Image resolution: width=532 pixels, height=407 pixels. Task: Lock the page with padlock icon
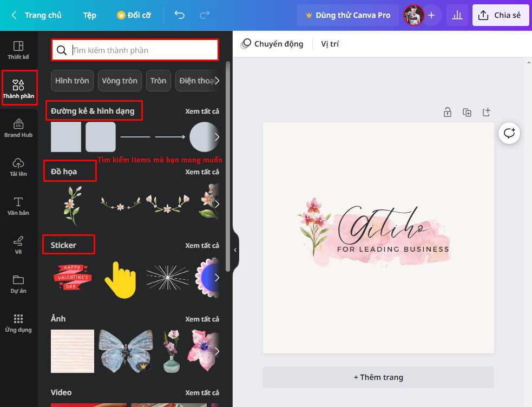448,112
